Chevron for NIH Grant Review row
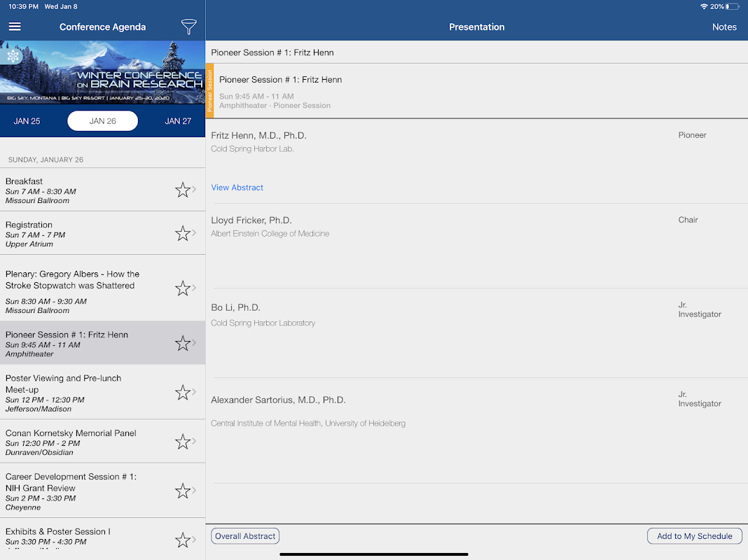 (x=194, y=490)
